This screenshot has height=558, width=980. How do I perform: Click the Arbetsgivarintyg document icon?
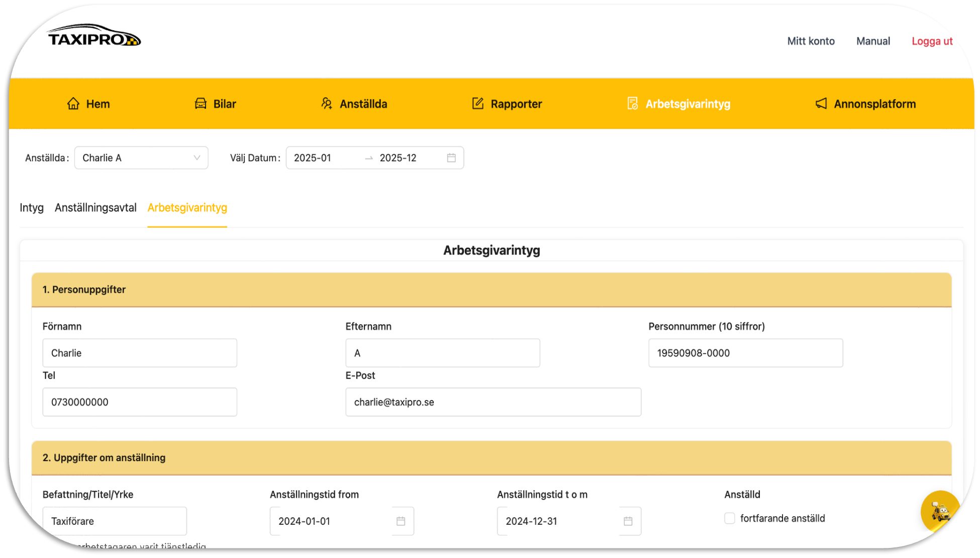tap(632, 104)
